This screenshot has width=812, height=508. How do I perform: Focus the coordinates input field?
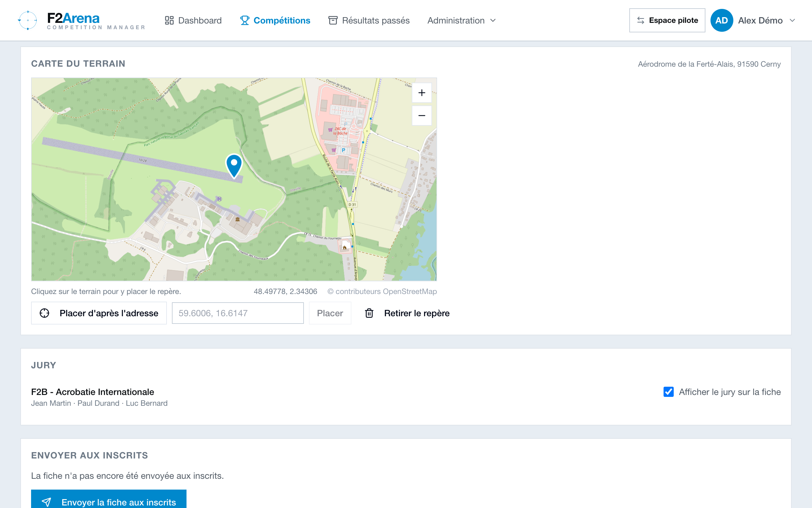click(238, 313)
